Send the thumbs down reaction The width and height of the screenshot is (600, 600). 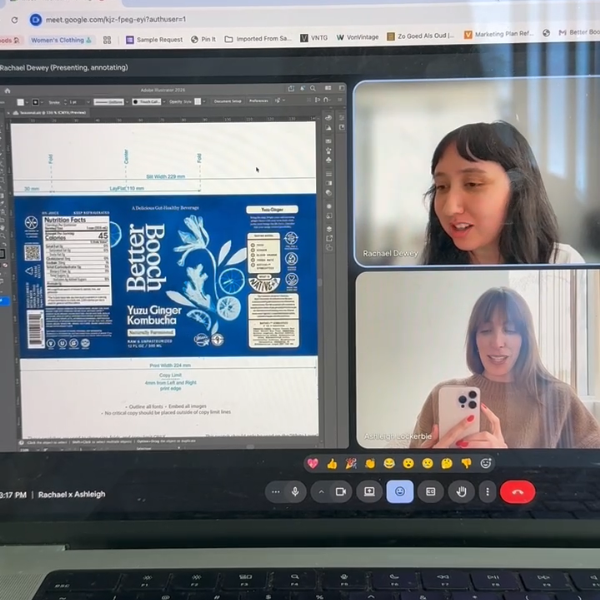point(466,464)
